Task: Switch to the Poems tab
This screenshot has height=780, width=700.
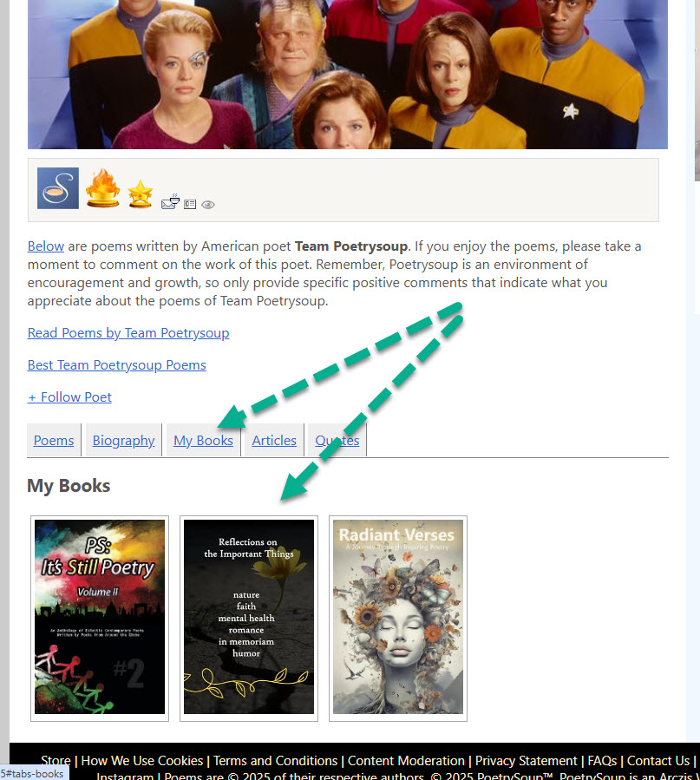Action: click(x=54, y=440)
